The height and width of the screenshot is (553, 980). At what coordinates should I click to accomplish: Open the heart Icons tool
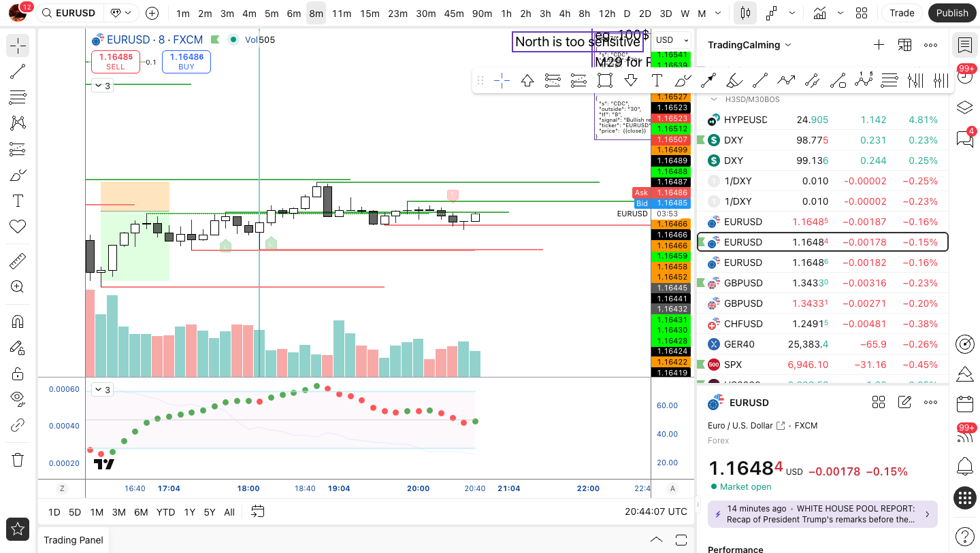[18, 227]
